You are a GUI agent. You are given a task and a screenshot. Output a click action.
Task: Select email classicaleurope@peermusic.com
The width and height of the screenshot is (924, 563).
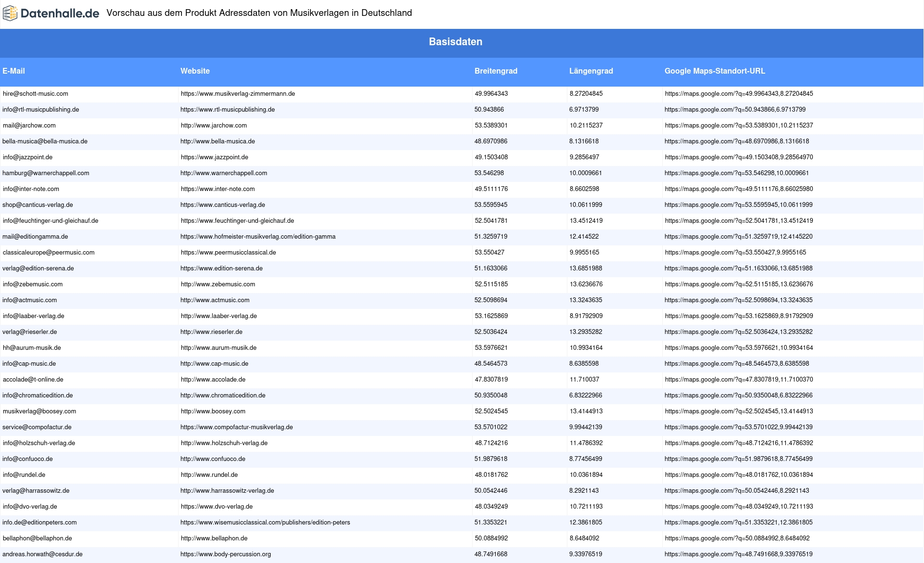coord(49,253)
